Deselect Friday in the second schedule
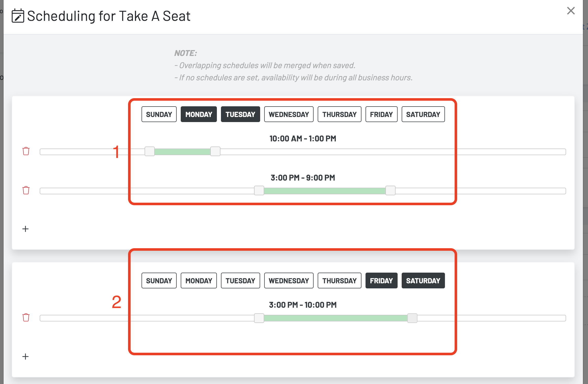Viewport: 588px width, 384px height. click(382, 280)
